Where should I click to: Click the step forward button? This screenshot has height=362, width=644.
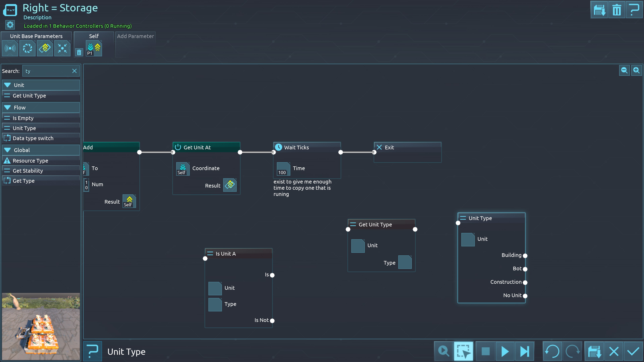click(524, 351)
